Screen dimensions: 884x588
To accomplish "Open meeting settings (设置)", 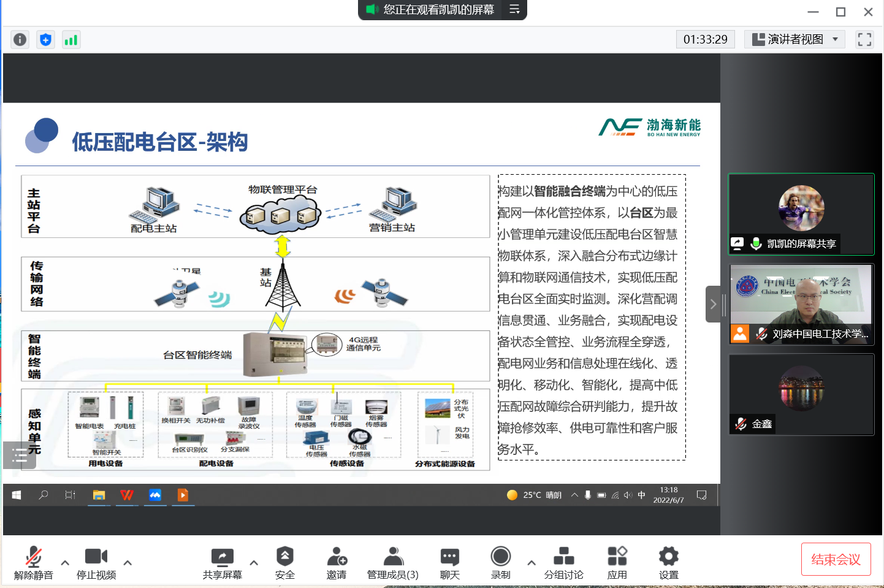I will (668, 563).
